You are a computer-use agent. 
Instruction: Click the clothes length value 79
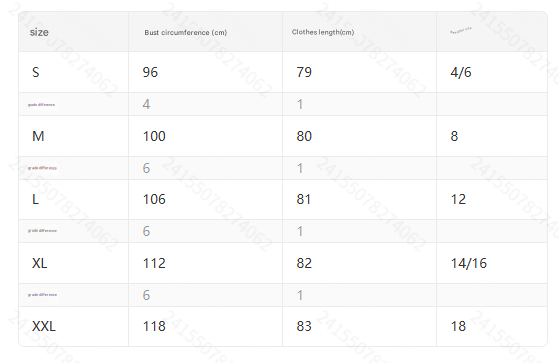click(304, 72)
